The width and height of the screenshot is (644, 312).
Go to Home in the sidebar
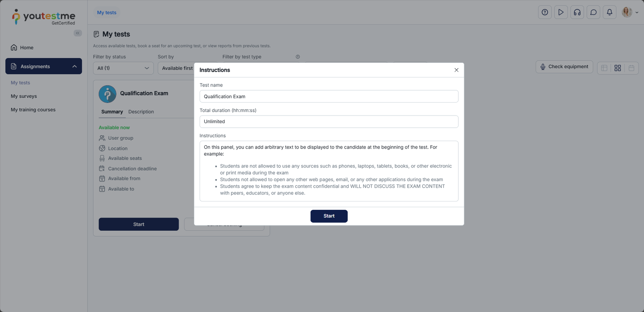click(43, 48)
